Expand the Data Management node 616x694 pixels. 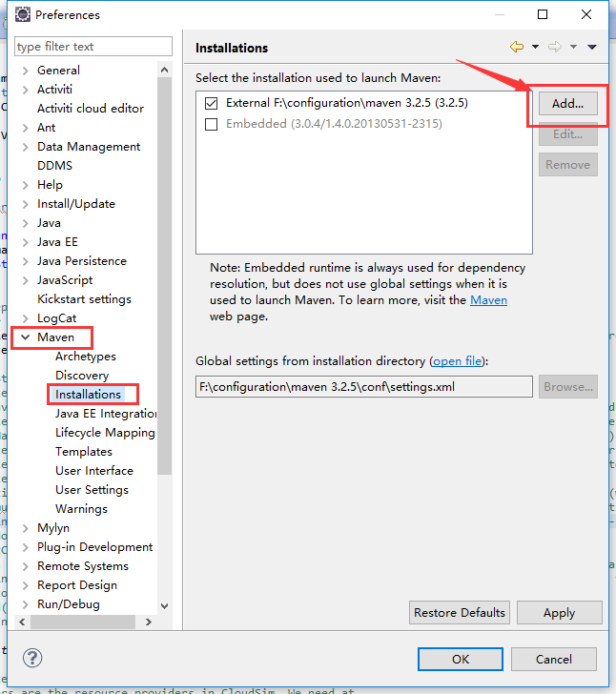coord(25,147)
